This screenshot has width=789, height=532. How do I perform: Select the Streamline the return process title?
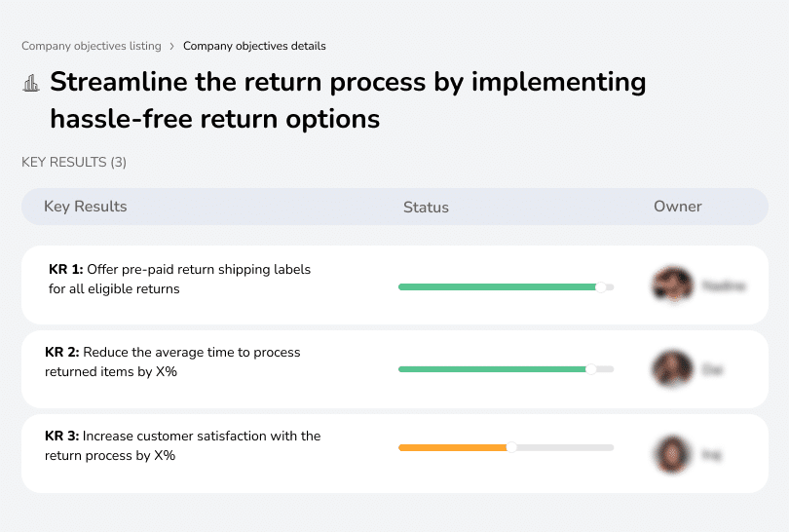click(x=347, y=100)
